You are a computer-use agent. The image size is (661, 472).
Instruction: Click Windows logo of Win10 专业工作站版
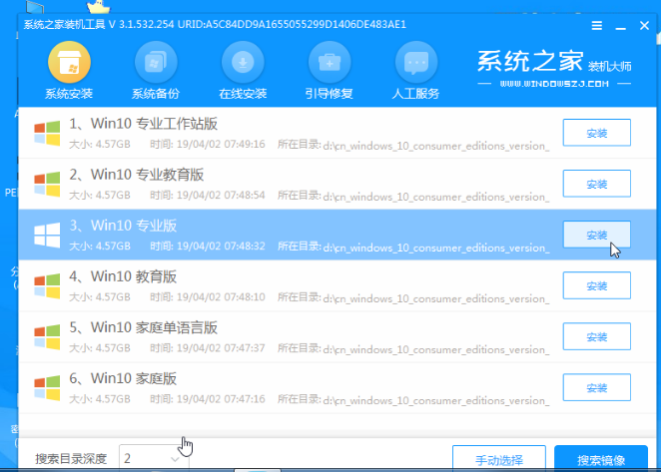click(x=47, y=133)
